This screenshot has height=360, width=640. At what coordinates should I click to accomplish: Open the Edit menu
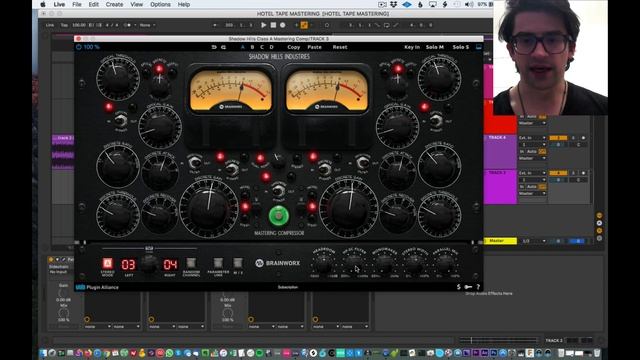click(x=93, y=4)
